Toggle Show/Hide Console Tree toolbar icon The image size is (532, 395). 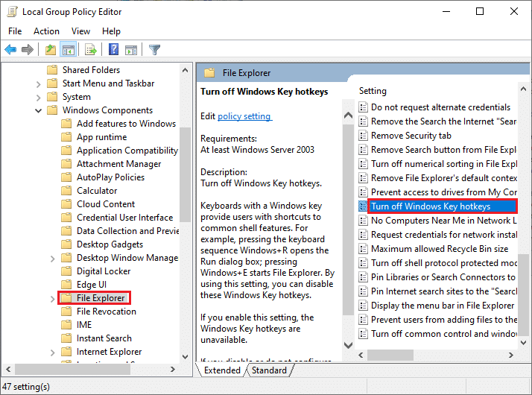click(69, 50)
